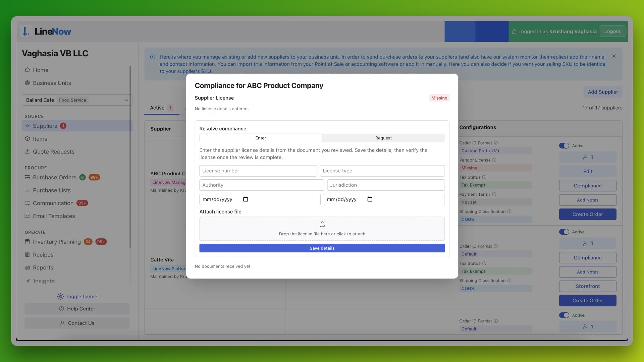The height and width of the screenshot is (362, 644).
Task: Click the Missing status badge in dialog
Action: click(x=439, y=98)
